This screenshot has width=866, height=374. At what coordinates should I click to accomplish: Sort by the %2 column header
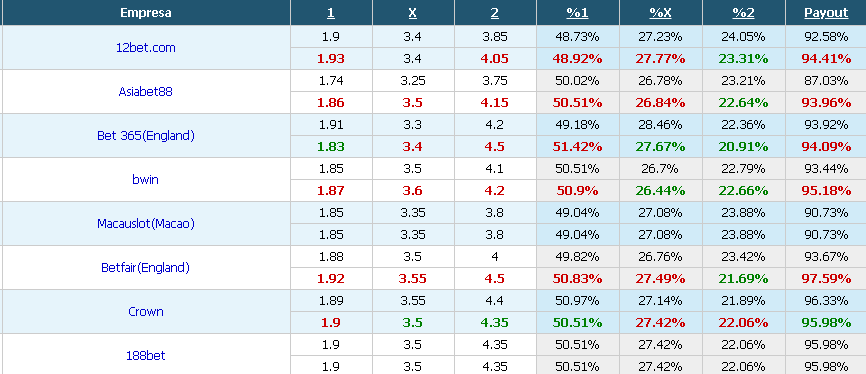tap(743, 13)
